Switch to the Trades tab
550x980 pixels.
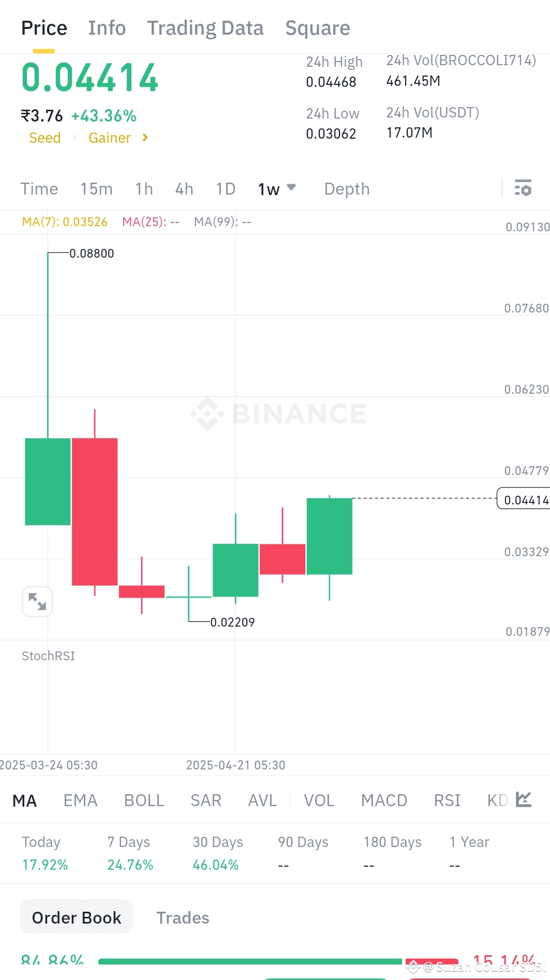pyautogui.click(x=183, y=917)
